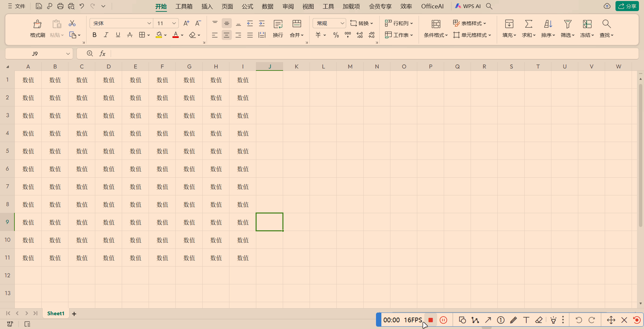The image size is (644, 329).
Task: Click the Filter (筛选) funnel icon
Action: click(x=567, y=24)
